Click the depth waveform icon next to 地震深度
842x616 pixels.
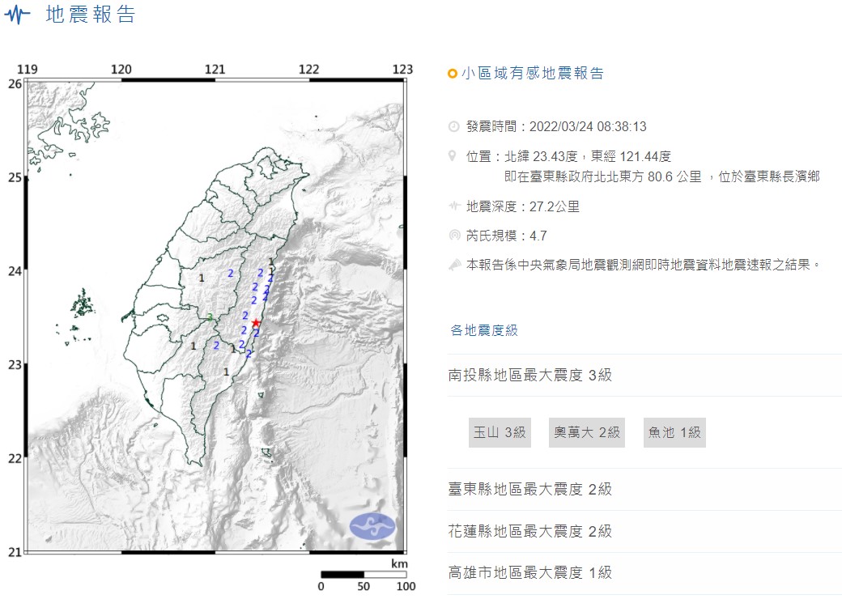pos(454,206)
